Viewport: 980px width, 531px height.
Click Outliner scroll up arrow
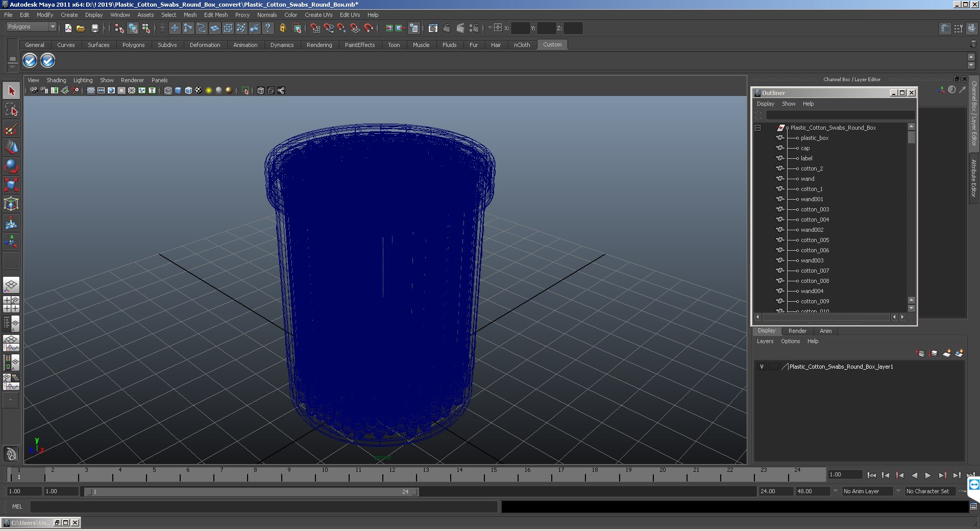point(912,127)
